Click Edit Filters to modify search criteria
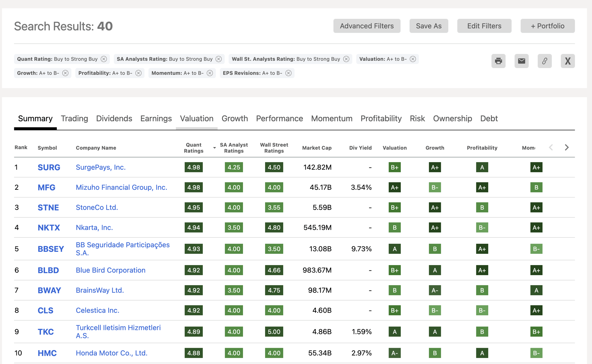Screen dimensions: 592x364 pos(484,26)
